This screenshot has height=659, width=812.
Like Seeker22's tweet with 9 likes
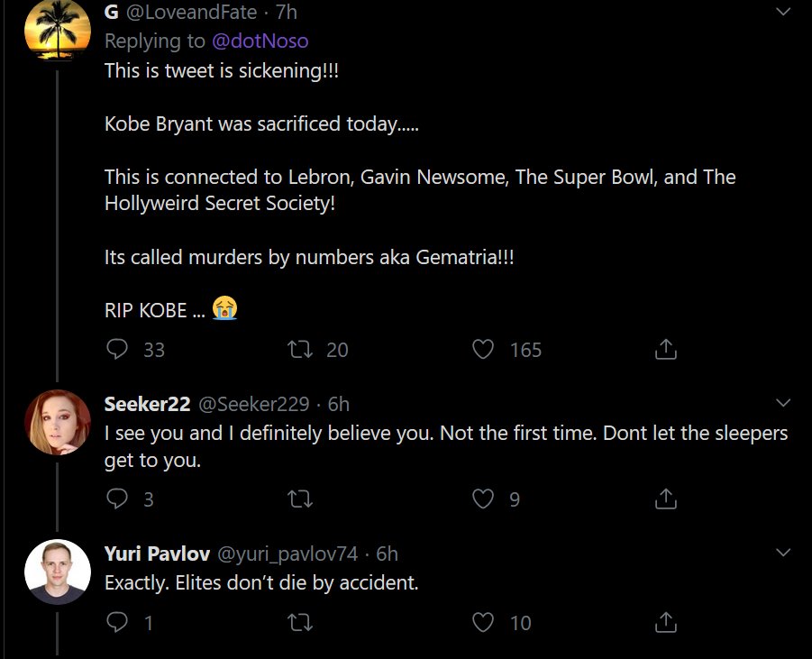click(484, 498)
